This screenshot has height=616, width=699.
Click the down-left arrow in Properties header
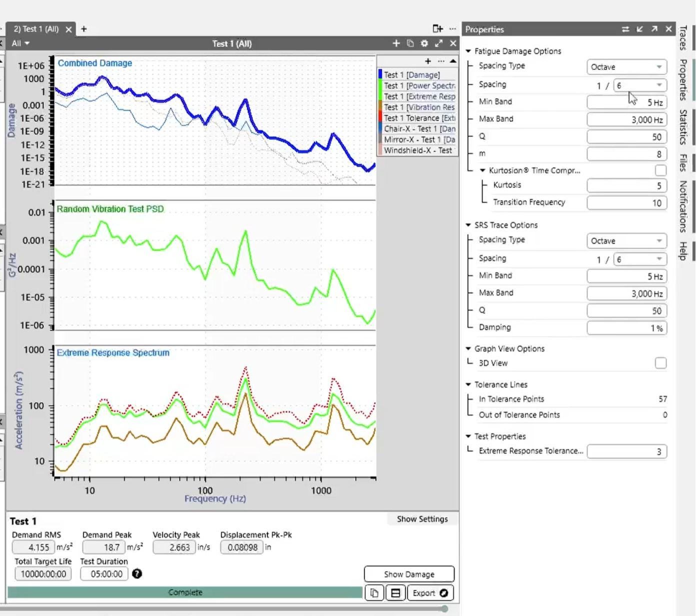pyautogui.click(x=639, y=29)
